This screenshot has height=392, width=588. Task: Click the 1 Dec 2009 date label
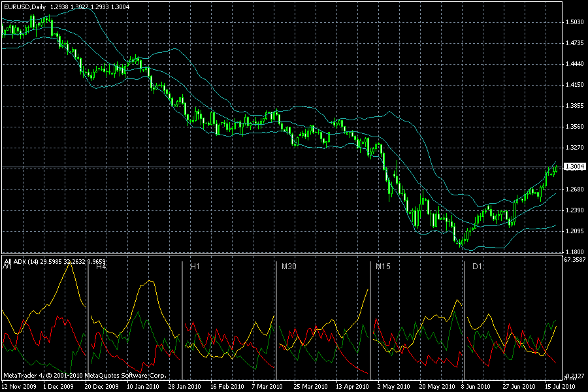pos(59,386)
